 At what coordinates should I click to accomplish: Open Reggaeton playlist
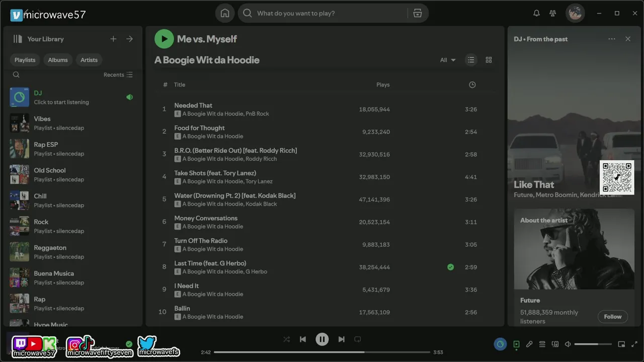pos(72,252)
